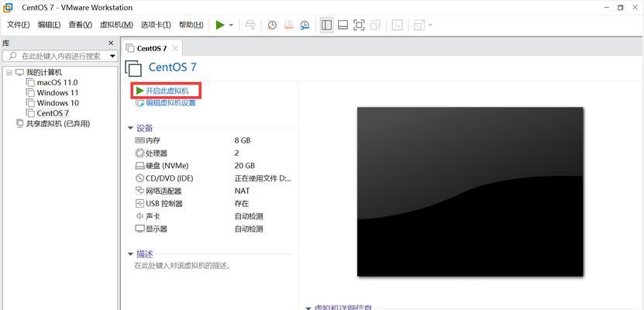Toggle the thumbnail bar view icon
Viewport: 644px width, 310px height.
(x=343, y=25)
